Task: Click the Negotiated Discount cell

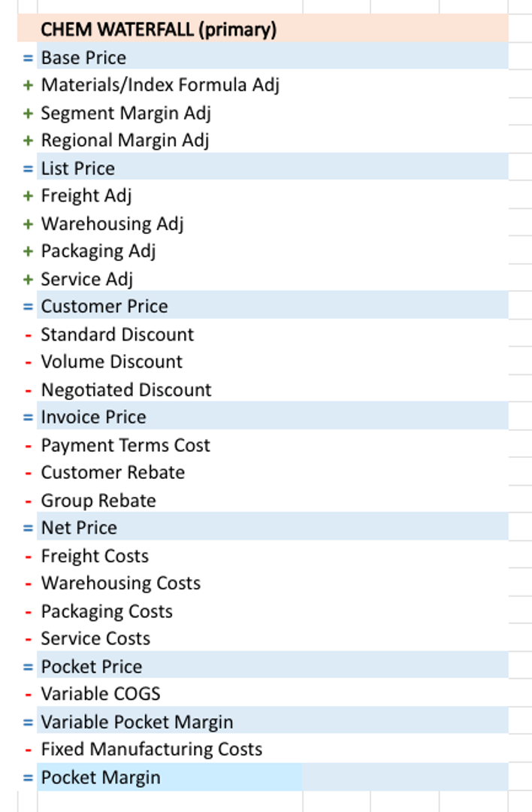Action: click(x=126, y=390)
